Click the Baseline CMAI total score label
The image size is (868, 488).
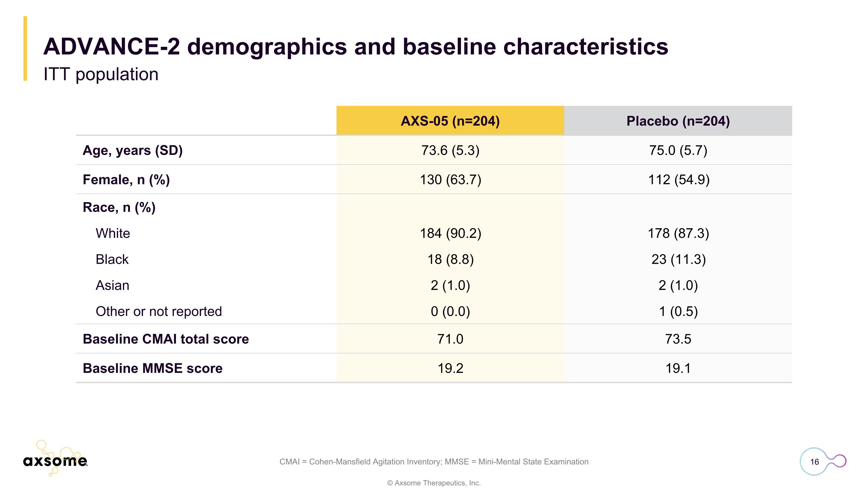[x=166, y=339]
